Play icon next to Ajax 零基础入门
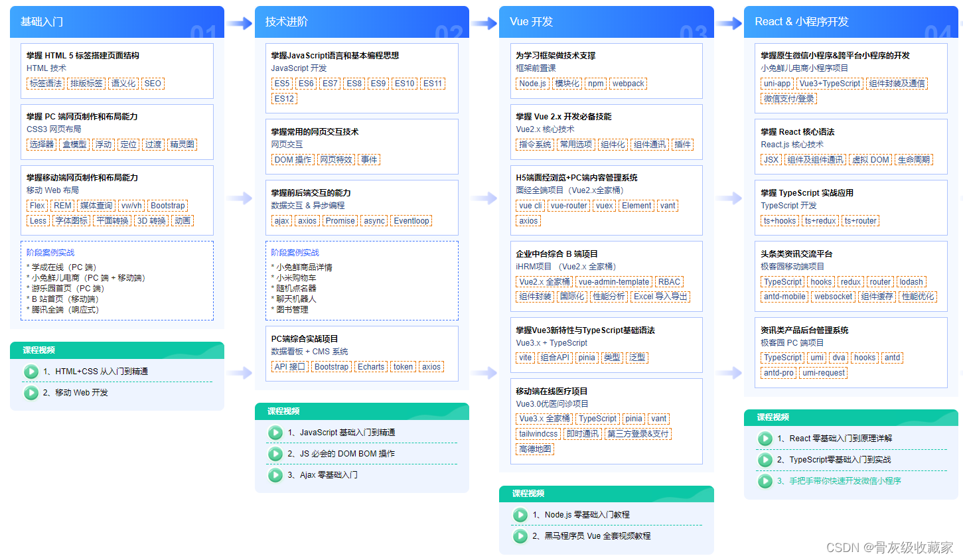 [275, 475]
